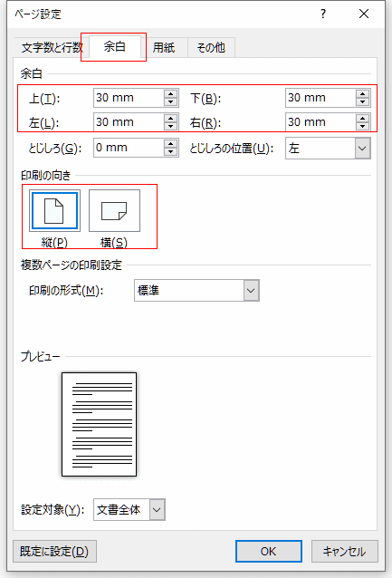The height and width of the screenshot is (578, 392).
Task: Click the キャンセル button
Action: click(x=345, y=551)
